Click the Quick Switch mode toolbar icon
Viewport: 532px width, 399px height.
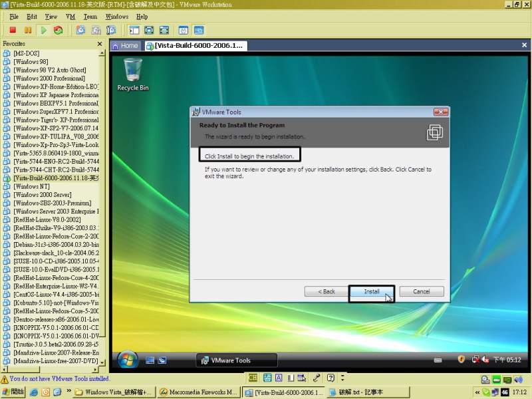pos(149,30)
